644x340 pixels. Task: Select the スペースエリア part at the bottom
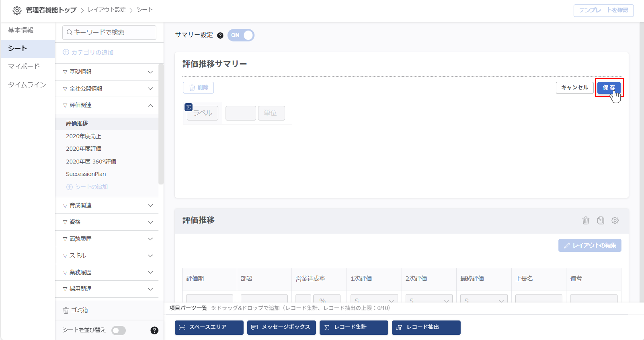209,327
